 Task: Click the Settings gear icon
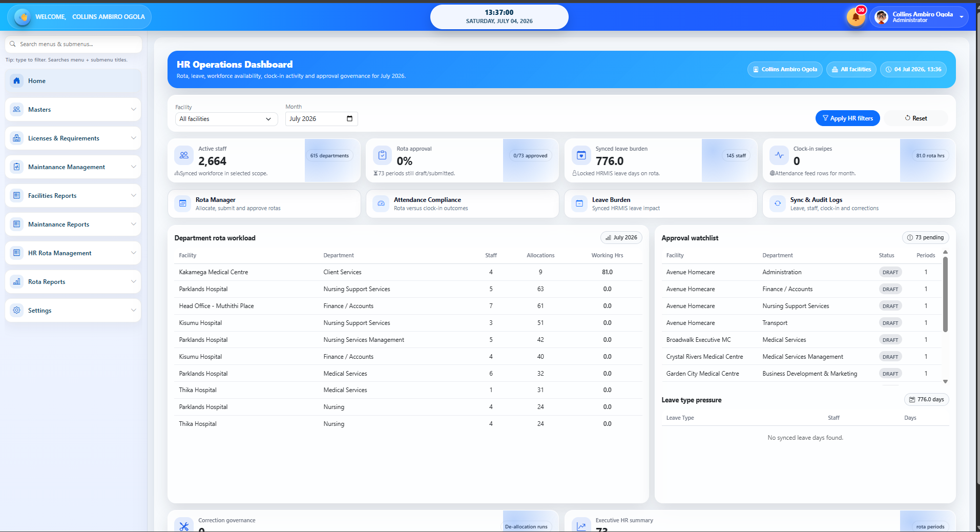(17, 310)
